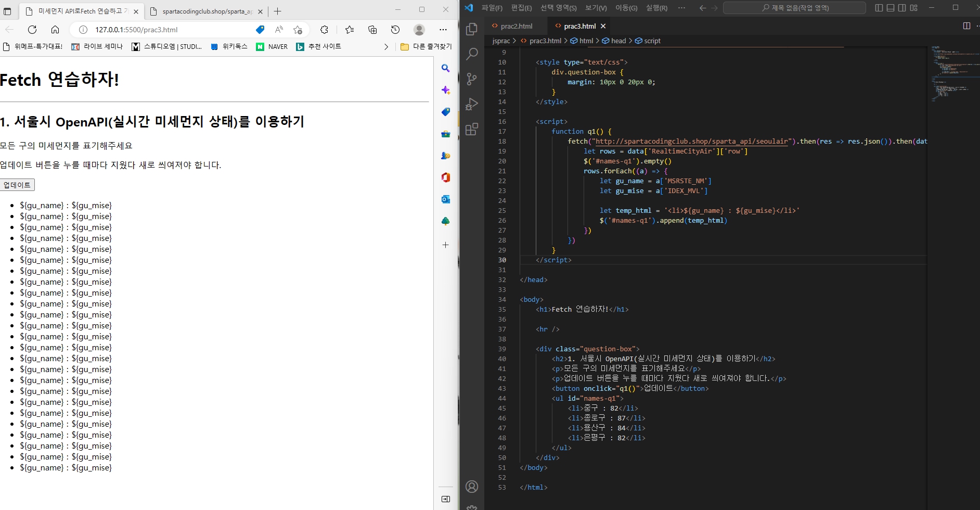This screenshot has width=980, height=510.
Task: Toggle the secondary side bar layout icon
Action: [x=902, y=8]
